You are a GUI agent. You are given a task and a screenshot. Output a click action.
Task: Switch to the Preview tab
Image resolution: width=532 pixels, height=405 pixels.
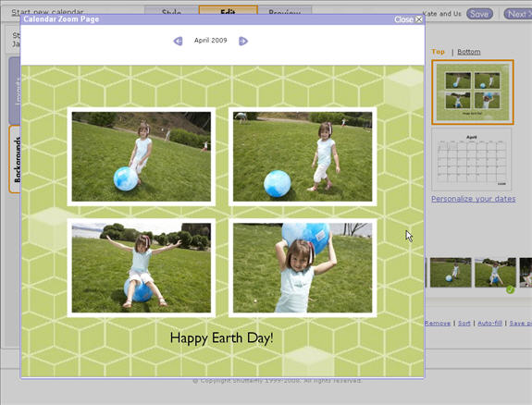point(285,11)
